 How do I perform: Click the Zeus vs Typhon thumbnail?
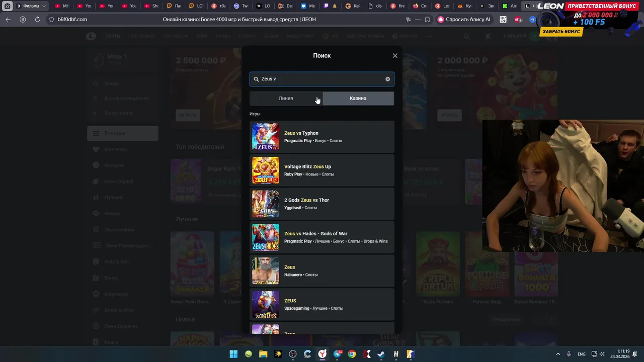[x=265, y=137]
